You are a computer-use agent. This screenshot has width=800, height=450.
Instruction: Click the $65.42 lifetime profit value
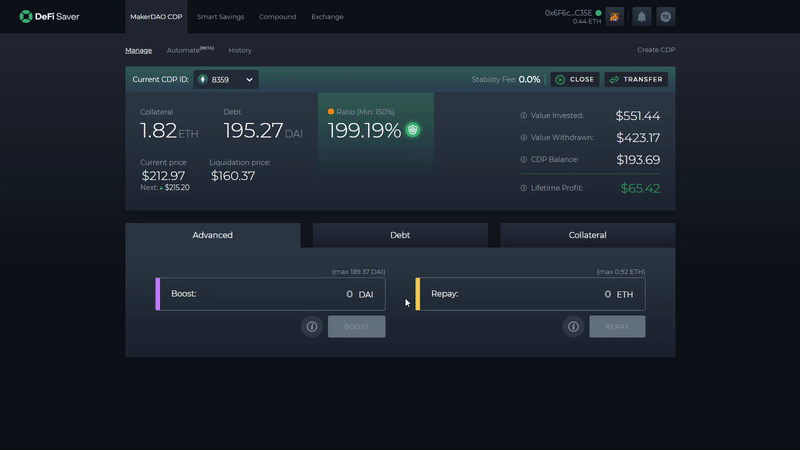click(640, 188)
